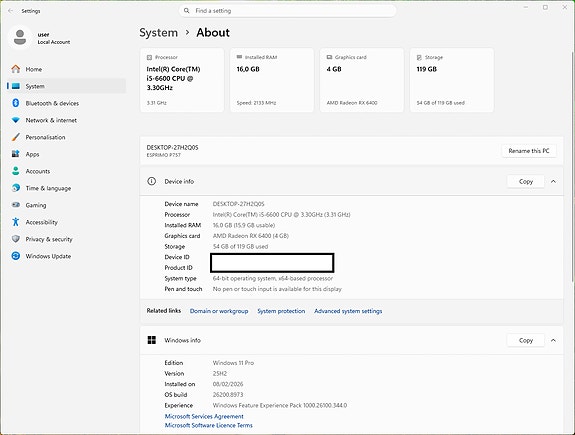Open Privacy & security shield icon
The image size is (575, 435).
pyautogui.click(x=15, y=239)
